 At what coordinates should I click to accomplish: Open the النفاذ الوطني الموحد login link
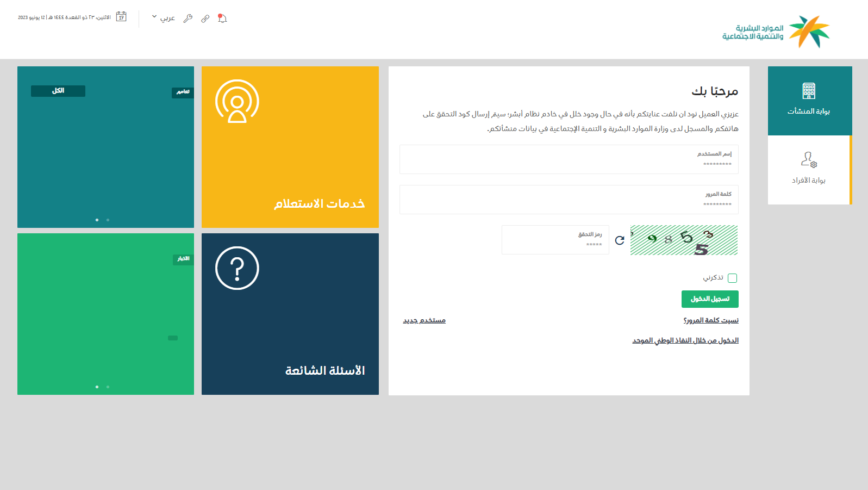[x=685, y=340]
